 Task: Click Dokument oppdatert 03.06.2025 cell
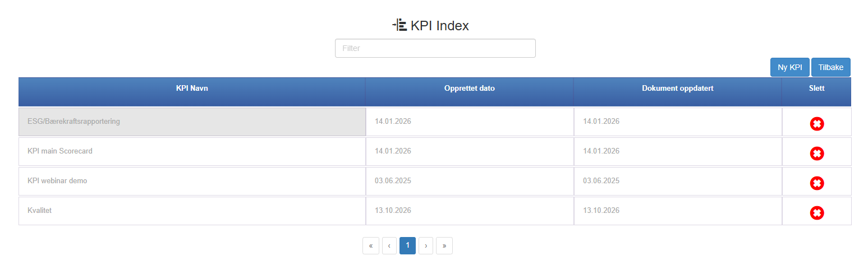[x=678, y=181]
